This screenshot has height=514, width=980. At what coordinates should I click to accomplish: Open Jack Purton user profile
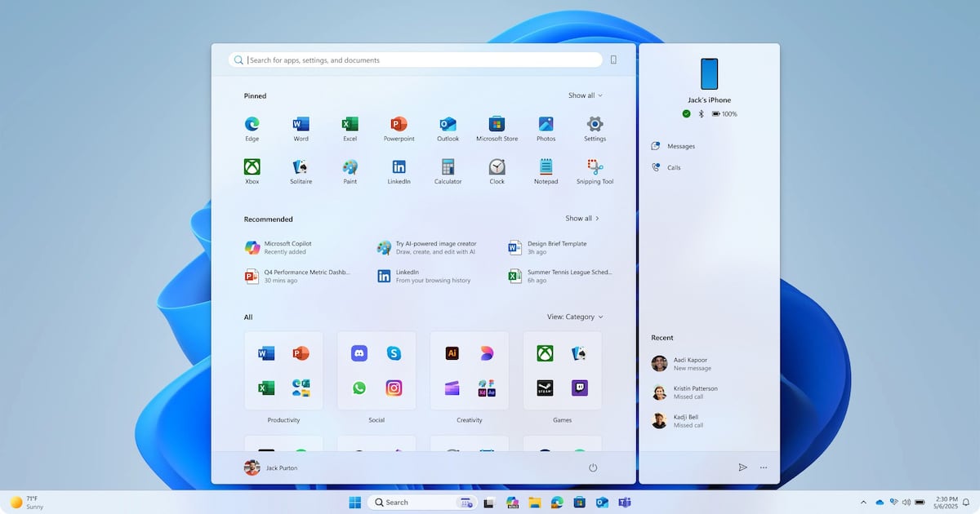(x=271, y=467)
